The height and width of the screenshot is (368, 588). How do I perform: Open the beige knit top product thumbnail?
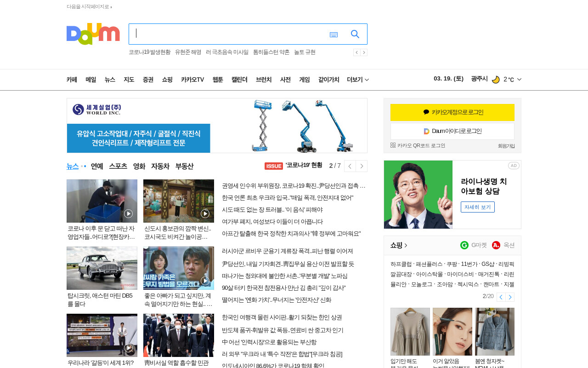[x=410, y=332]
